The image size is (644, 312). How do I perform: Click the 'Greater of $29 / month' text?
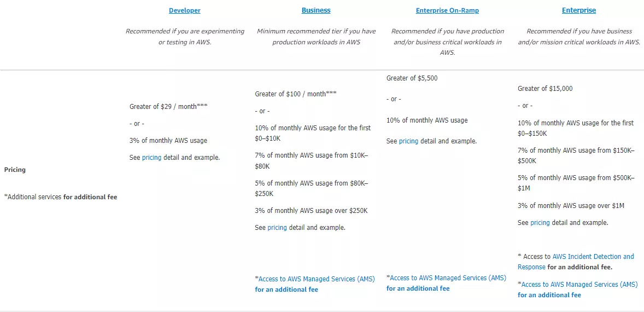[x=168, y=107]
